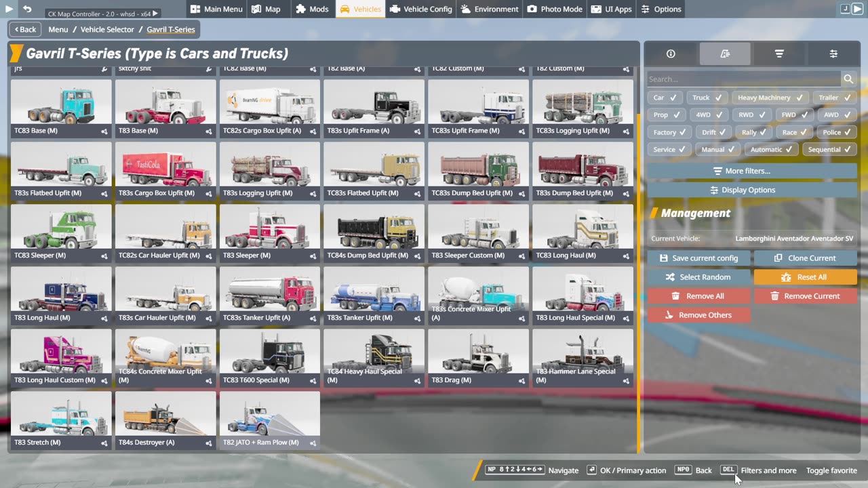Toggle the Car filter chip
The width and height of the screenshot is (868, 488).
click(665, 98)
